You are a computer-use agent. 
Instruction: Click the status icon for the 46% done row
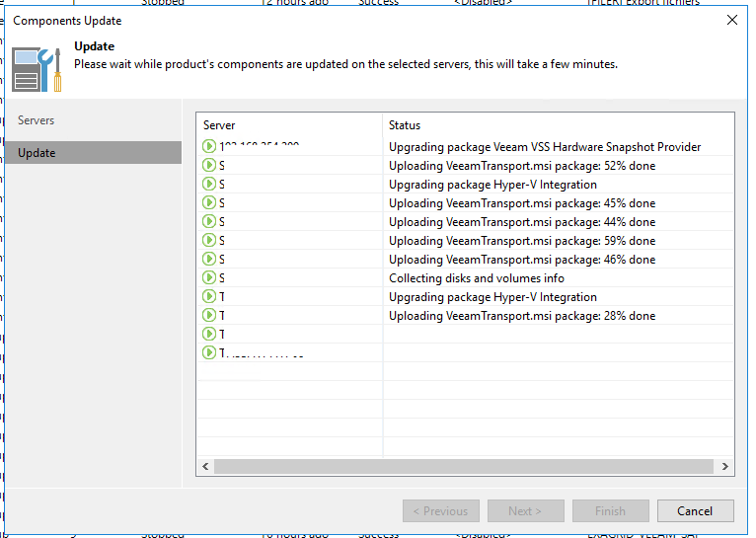209,259
